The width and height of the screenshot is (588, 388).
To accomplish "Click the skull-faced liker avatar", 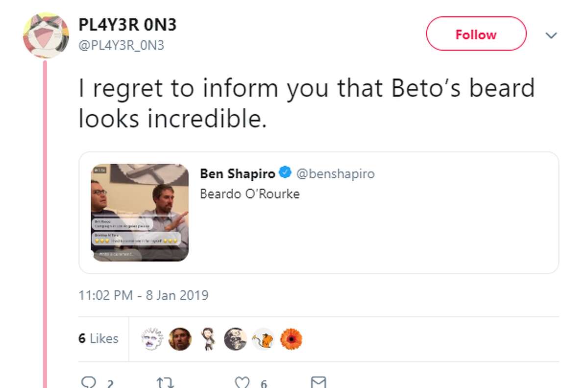I will [151, 339].
